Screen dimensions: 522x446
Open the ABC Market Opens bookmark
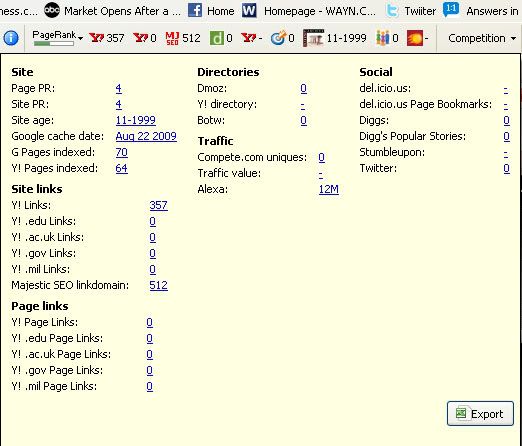[112, 11]
